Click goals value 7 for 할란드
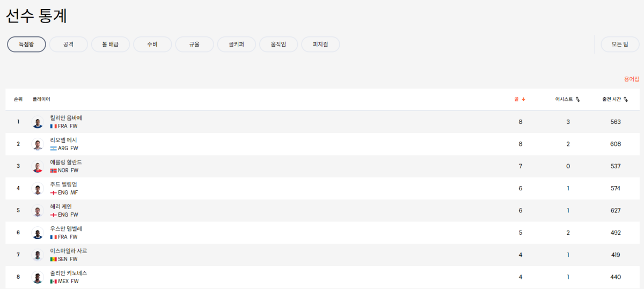644x289 pixels. pyautogui.click(x=520, y=166)
